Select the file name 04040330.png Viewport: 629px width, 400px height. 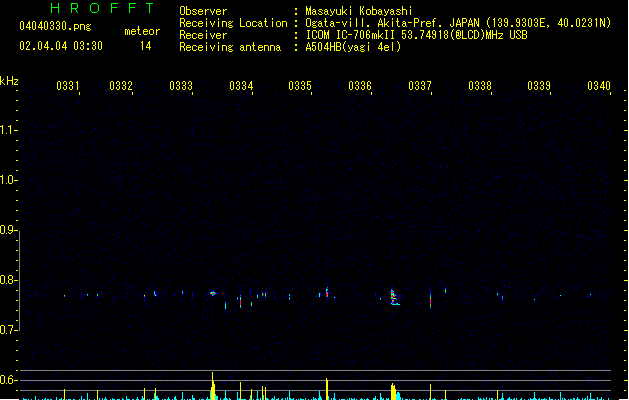(x=55, y=26)
